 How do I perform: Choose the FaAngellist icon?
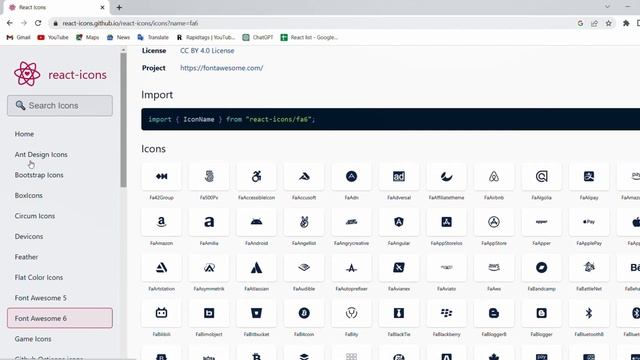(x=304, y=222)
